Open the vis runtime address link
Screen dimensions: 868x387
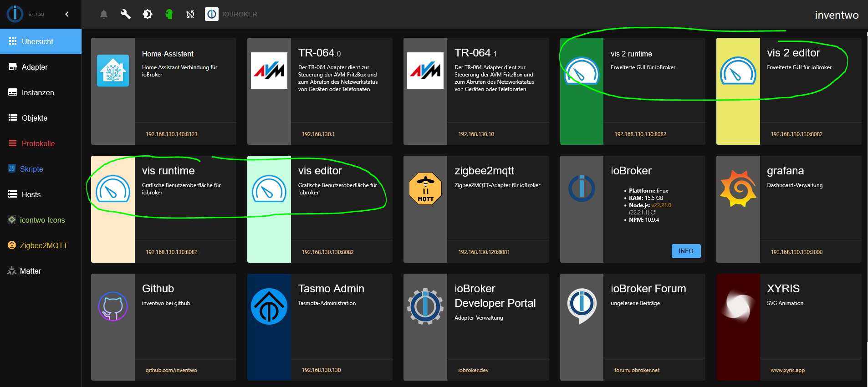coord(172,252)
